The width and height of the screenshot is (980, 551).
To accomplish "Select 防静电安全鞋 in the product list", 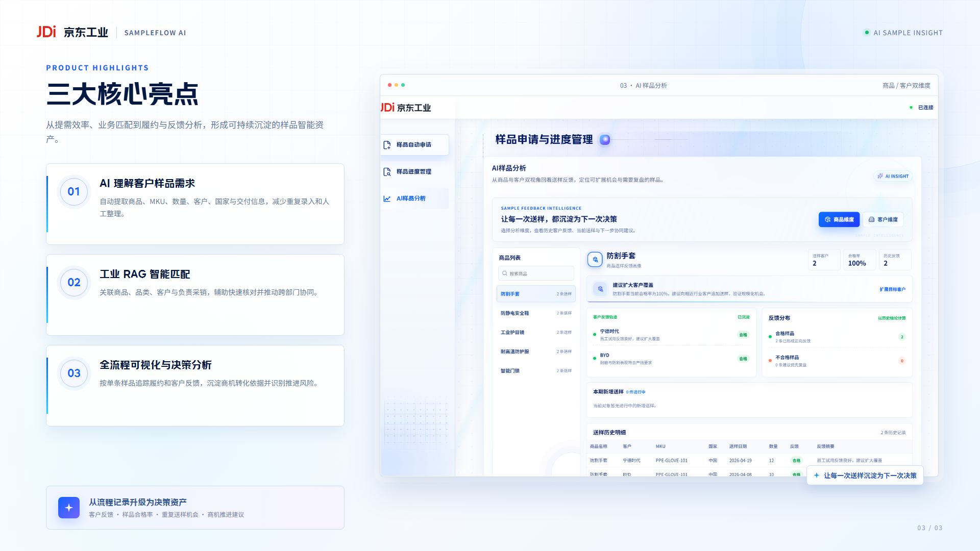I will (x=536, y=313).
